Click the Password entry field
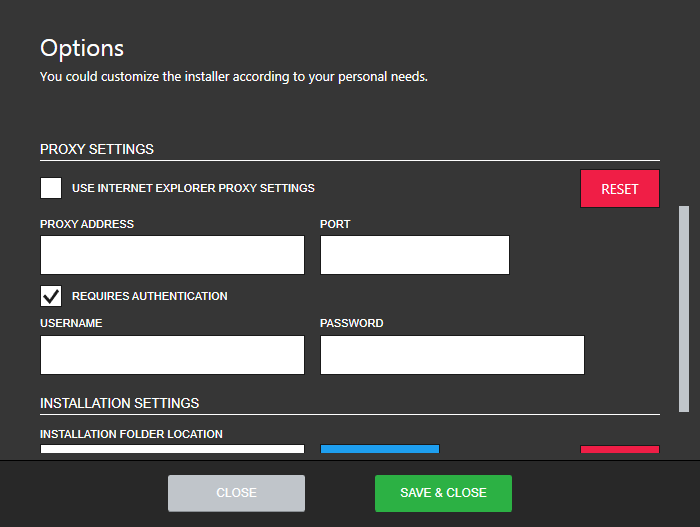This screenshot has width=700, height=527. (452, 355)
